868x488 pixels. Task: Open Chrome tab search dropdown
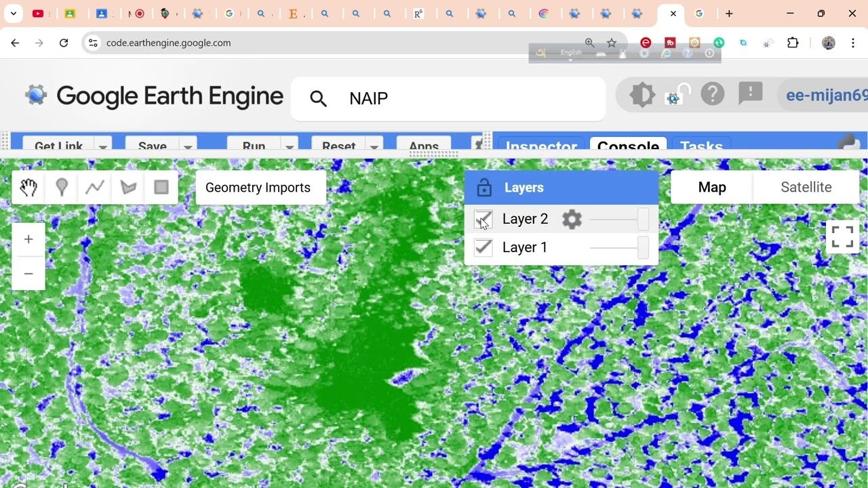(13, 14)
